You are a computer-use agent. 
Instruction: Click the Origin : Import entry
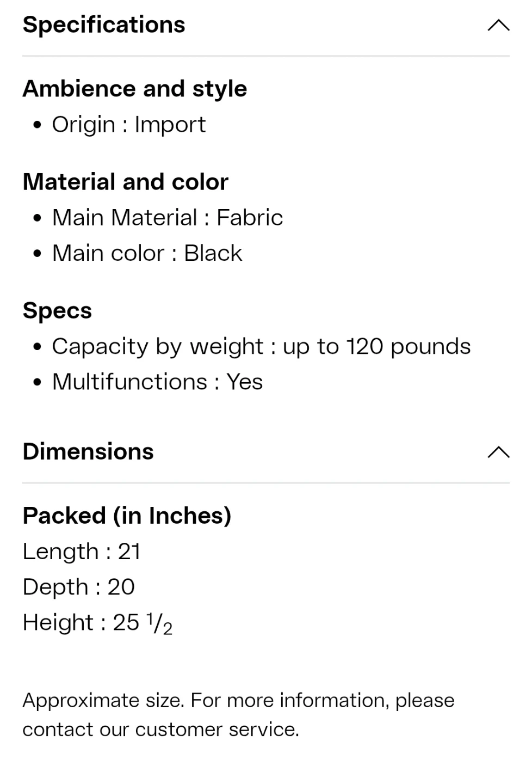click(129, 125)
